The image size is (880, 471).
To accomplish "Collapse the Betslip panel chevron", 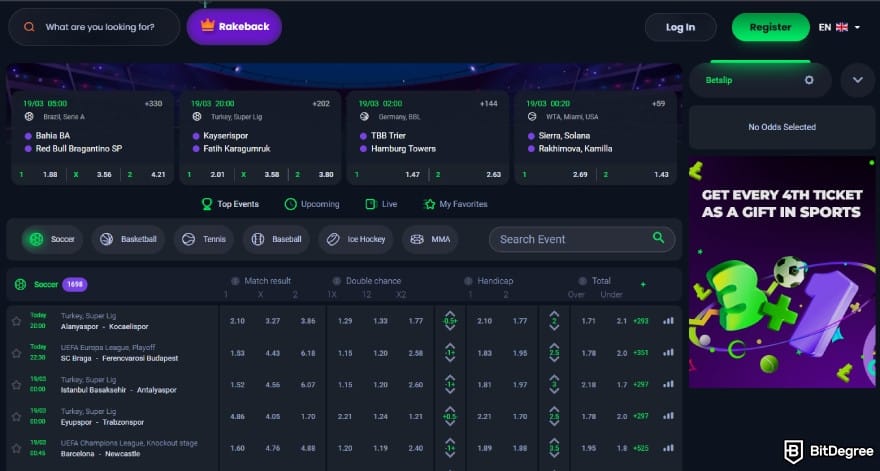I will (858, 80).
